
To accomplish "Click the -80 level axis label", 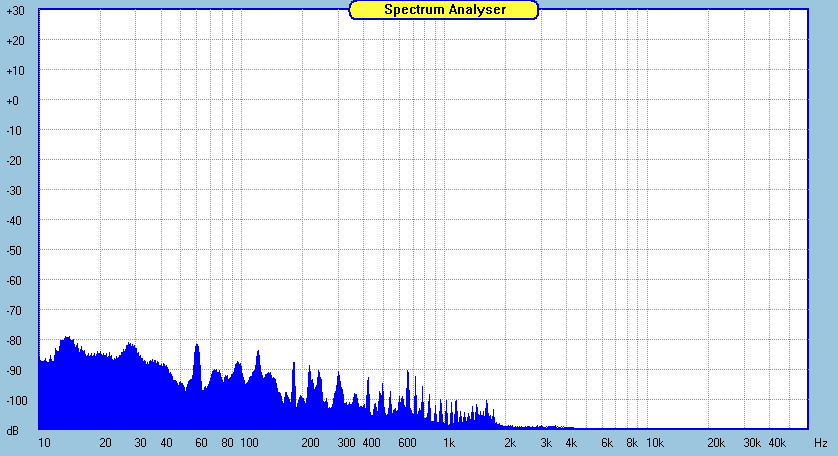I will [16, 341].
